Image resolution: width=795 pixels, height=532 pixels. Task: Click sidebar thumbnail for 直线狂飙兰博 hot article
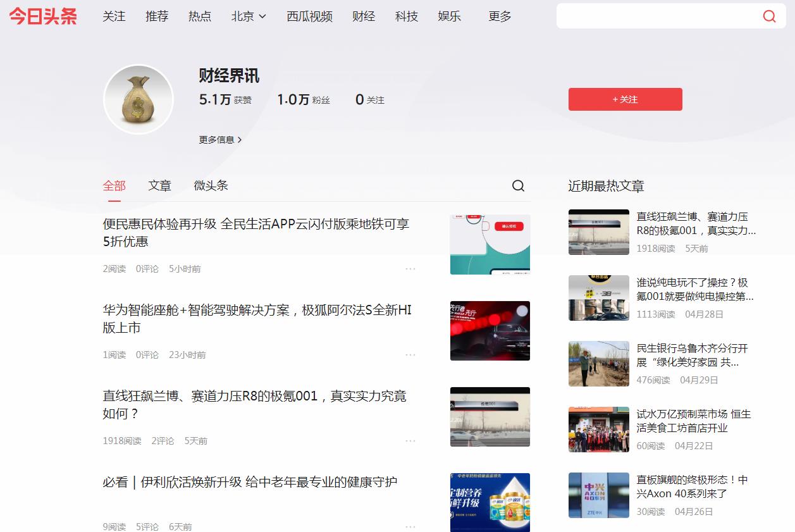tap(599, 232)
